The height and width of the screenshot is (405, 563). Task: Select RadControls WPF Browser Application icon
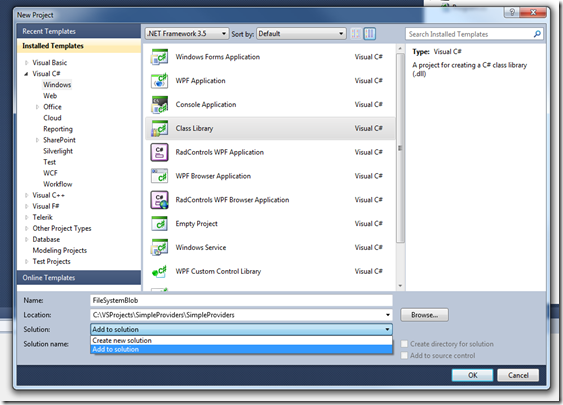(x=159, y=200)
